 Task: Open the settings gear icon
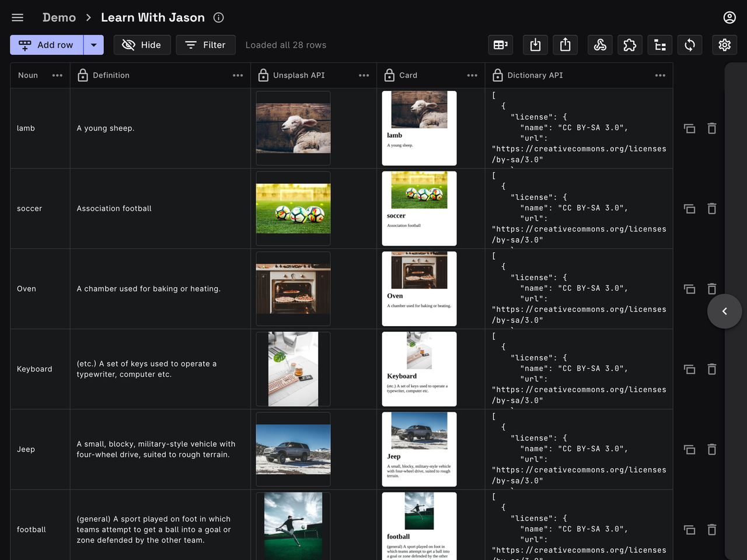[724, 45]
